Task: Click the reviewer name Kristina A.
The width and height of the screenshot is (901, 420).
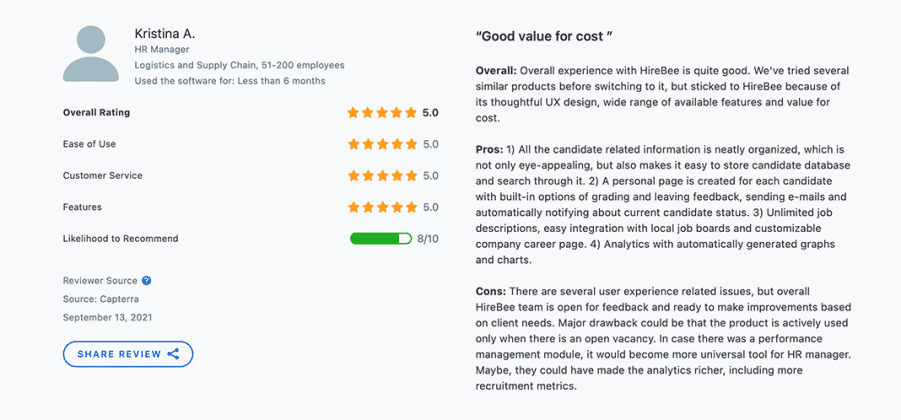Action: pos(165,33)
